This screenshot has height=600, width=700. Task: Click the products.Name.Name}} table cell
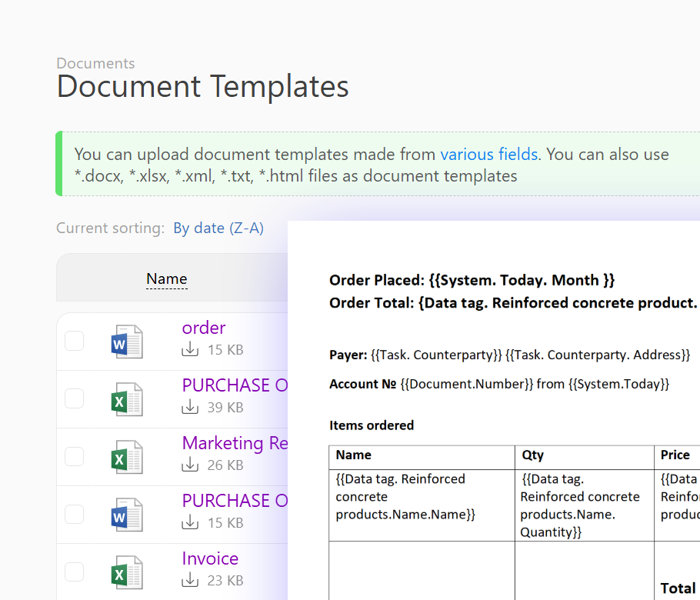(x=422, y=505)
